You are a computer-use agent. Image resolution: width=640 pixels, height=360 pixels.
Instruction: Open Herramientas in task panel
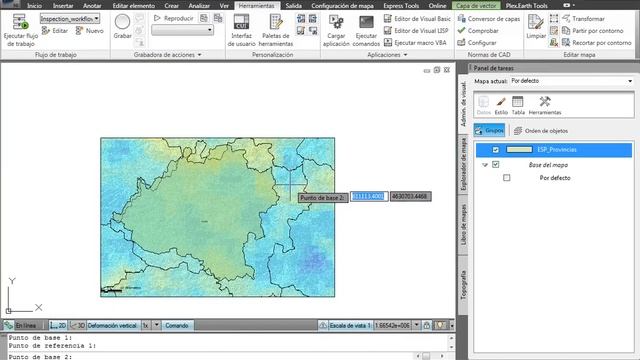(x=544, y=105)
